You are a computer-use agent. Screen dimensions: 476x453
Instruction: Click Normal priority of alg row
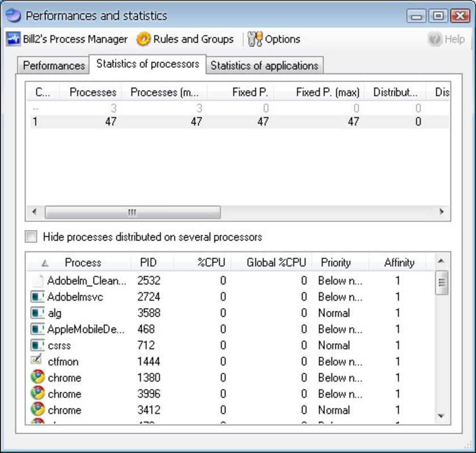334,313
